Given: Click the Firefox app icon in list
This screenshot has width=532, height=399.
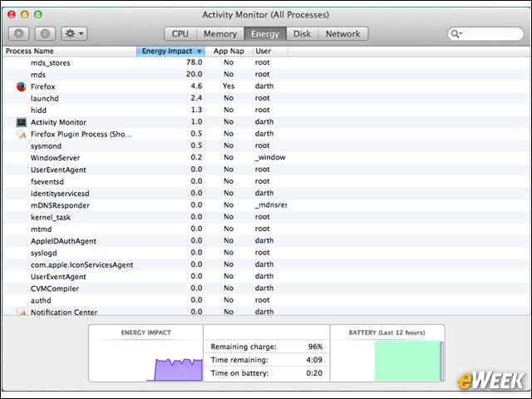Looking at the screenshot, I should point(21,86).
